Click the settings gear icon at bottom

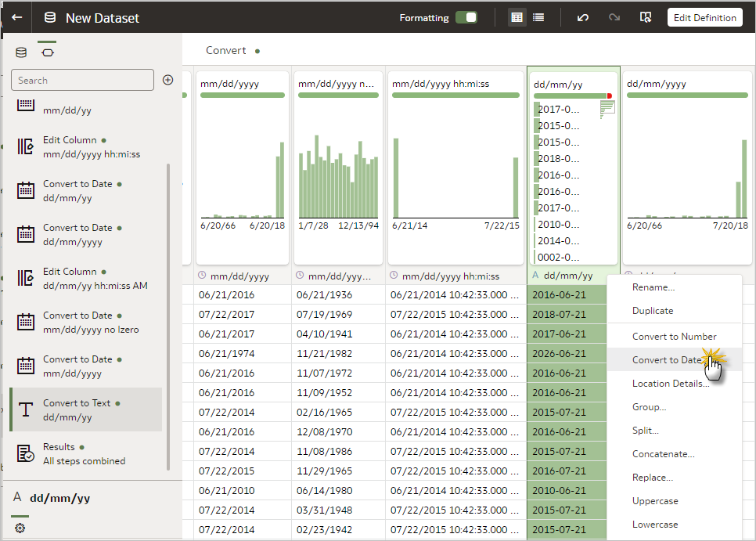(x=20, y=528)
